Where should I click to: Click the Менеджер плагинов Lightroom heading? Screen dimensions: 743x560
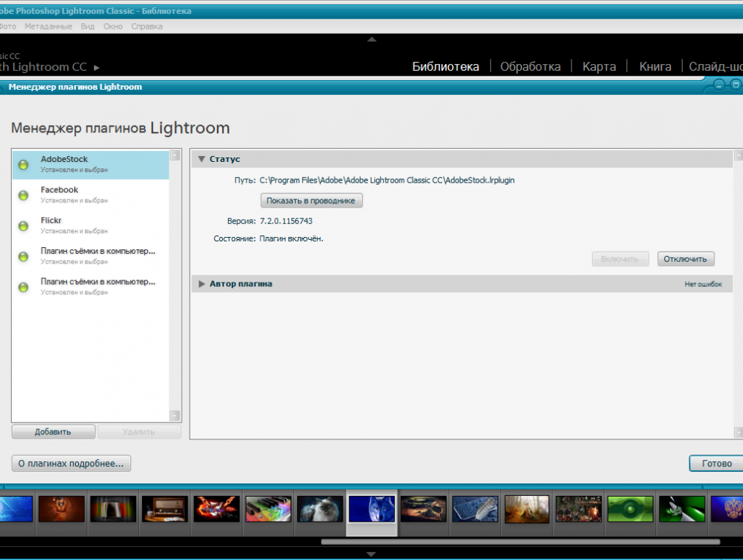(x=121, y=128)
